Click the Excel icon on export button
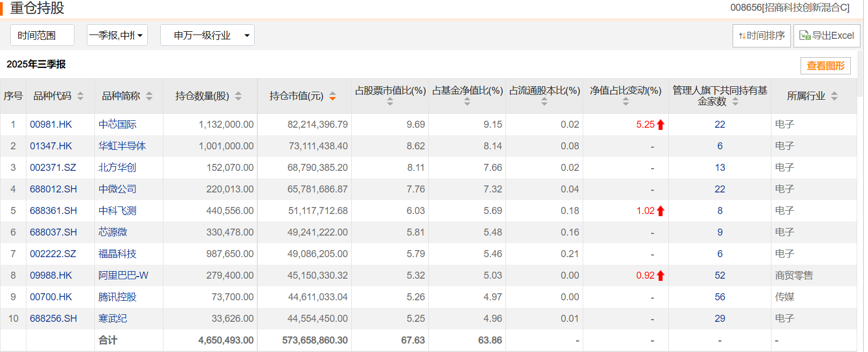Screen dimensions: 868x352 805,36
